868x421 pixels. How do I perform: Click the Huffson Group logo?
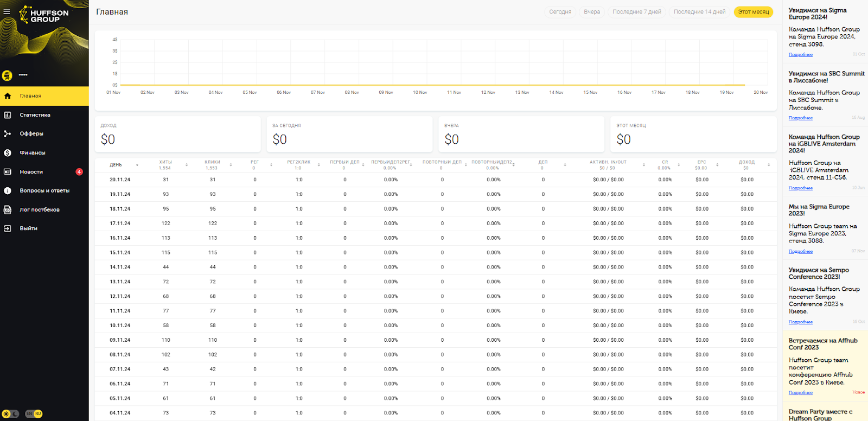click(44, 15)
